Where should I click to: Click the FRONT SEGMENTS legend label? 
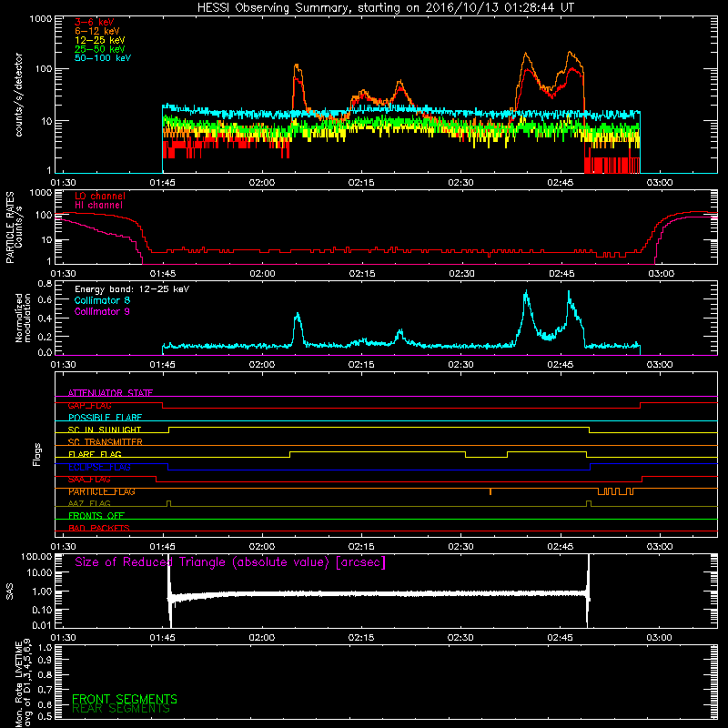pyautogui.click(x=125, y=699)
